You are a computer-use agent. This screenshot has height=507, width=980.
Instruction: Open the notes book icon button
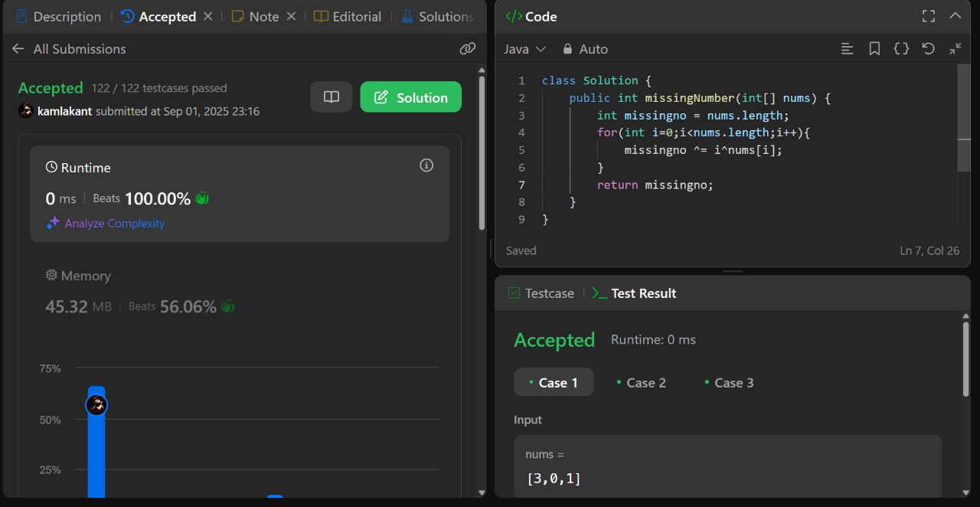tap(331, 97)
